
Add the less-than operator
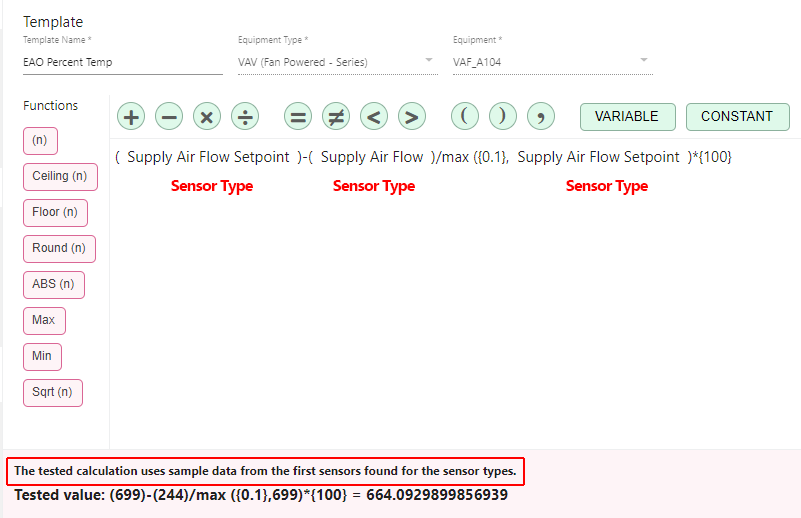point(374,117)
